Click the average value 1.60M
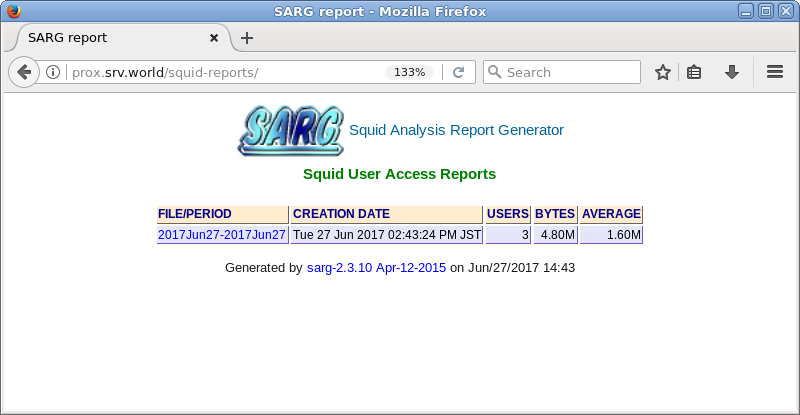This screenshot has width=800, height=415. (x=611, y=235)
